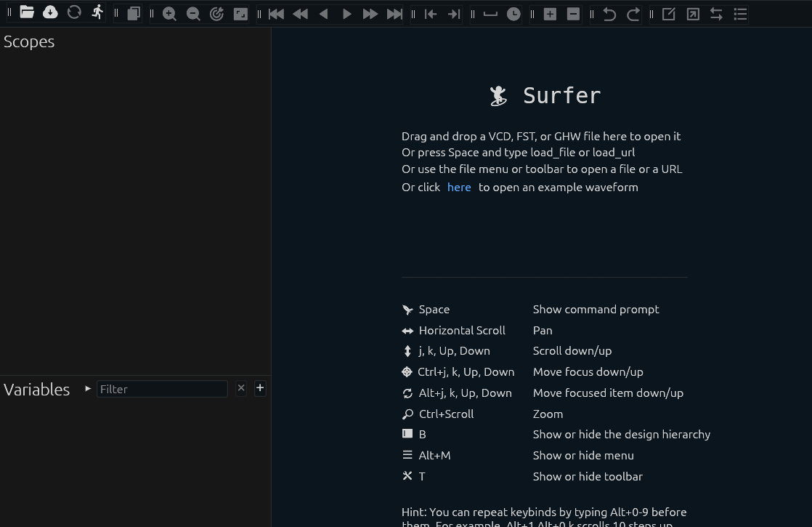Add a timeline with the clock icon
812x527 pixels.
pyautogui.click(x=513, y=14)
